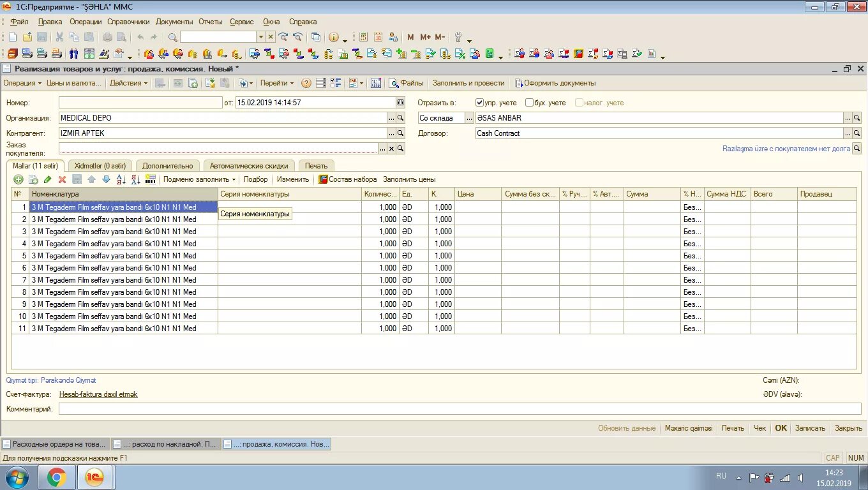
Task: Switch to the Дополнительно tab
Action: pos(168,166)
